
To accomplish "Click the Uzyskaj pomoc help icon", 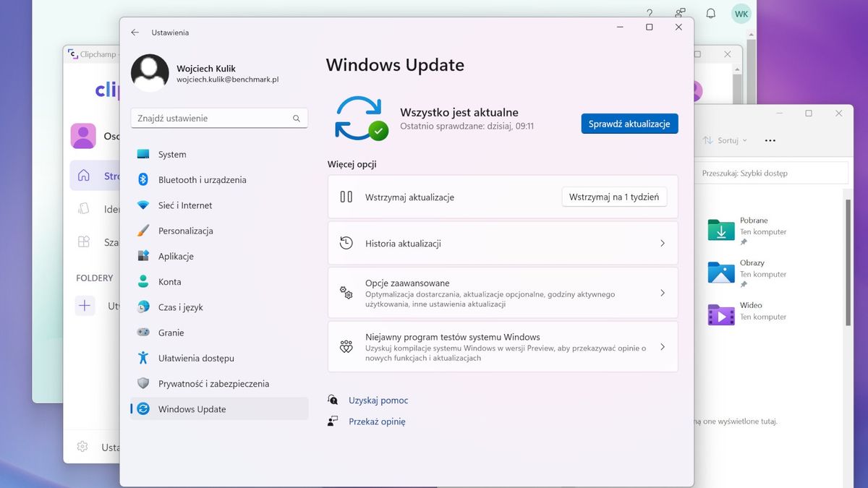I will [x=333, y=400].
